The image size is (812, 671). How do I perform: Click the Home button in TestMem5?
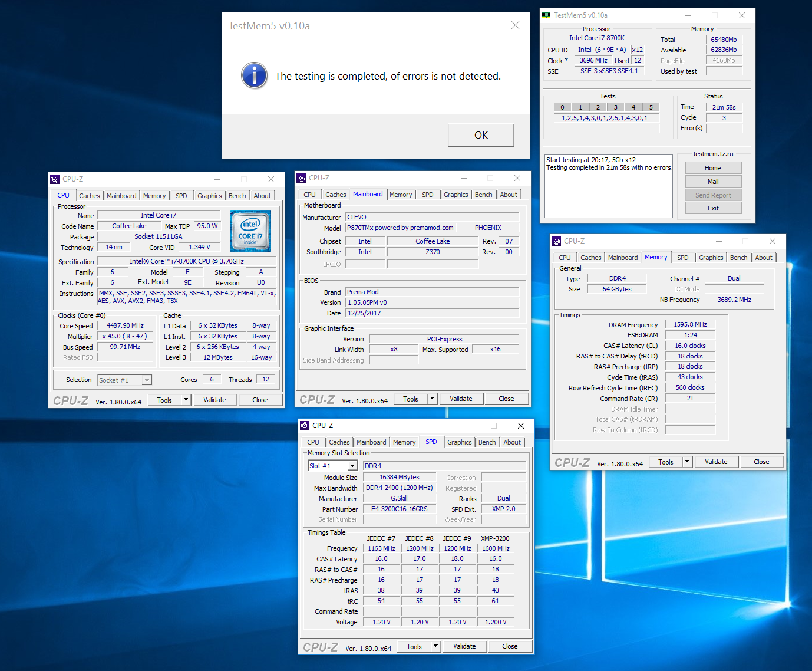(x=712, y=168)
